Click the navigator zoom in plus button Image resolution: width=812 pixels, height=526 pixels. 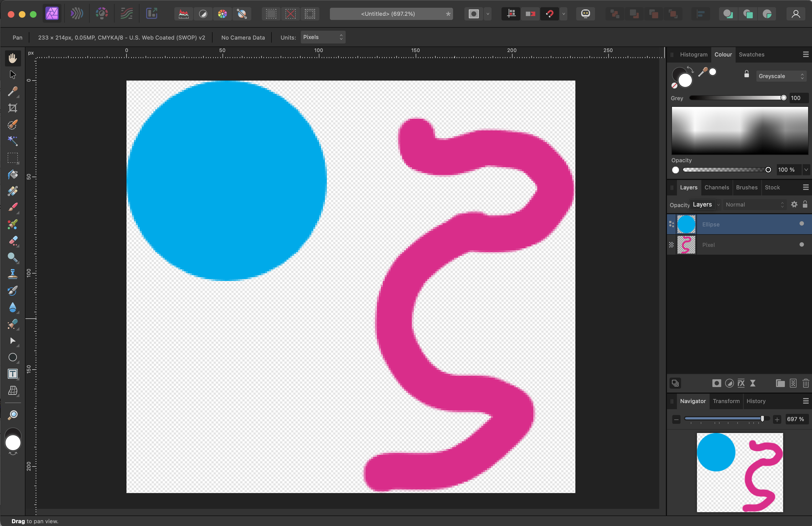point(777,419)
